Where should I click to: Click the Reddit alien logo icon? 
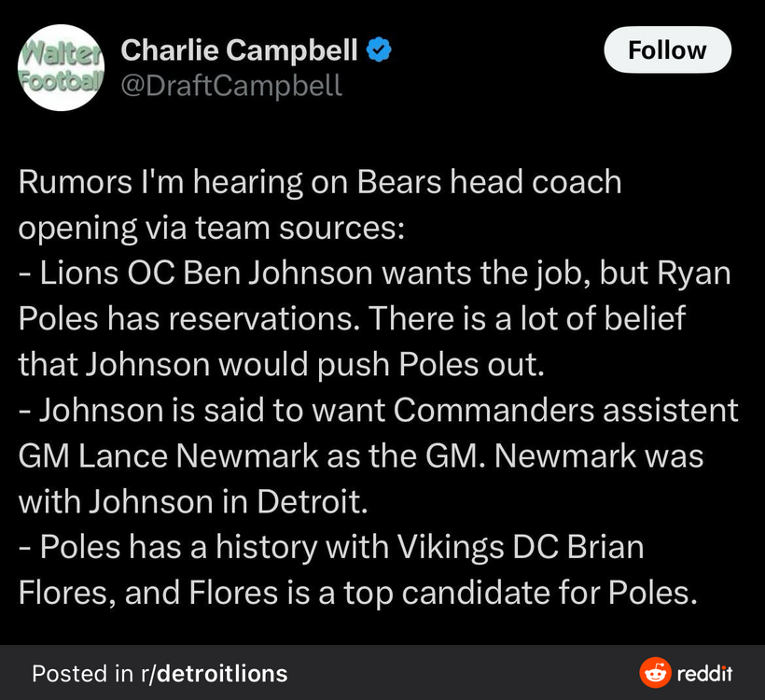(x=655, y=672)
